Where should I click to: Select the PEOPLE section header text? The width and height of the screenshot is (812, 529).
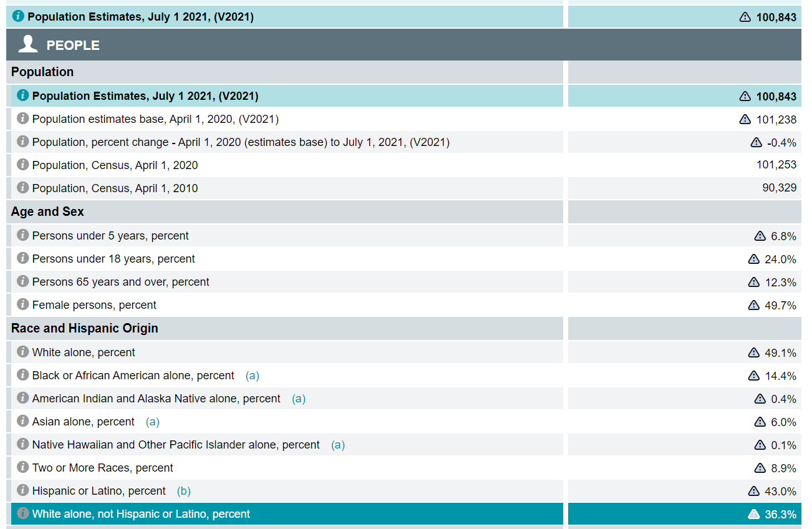[x=73, y=45]
